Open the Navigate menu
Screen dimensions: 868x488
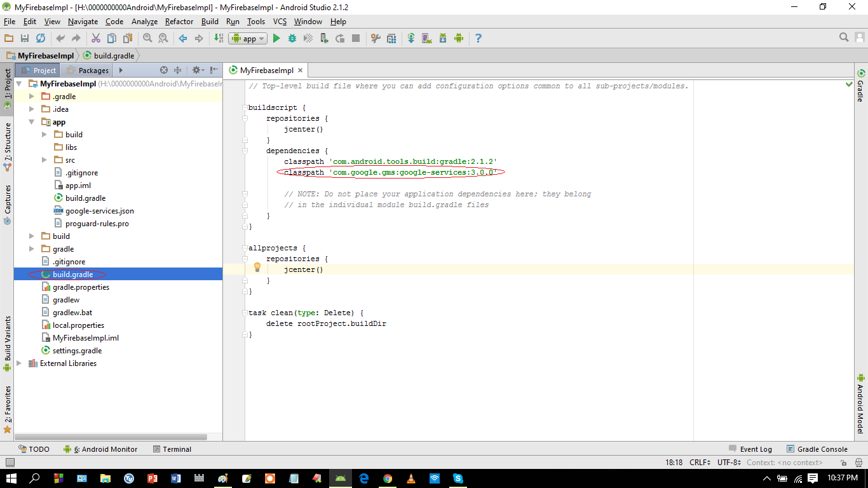tap(83, 22)
